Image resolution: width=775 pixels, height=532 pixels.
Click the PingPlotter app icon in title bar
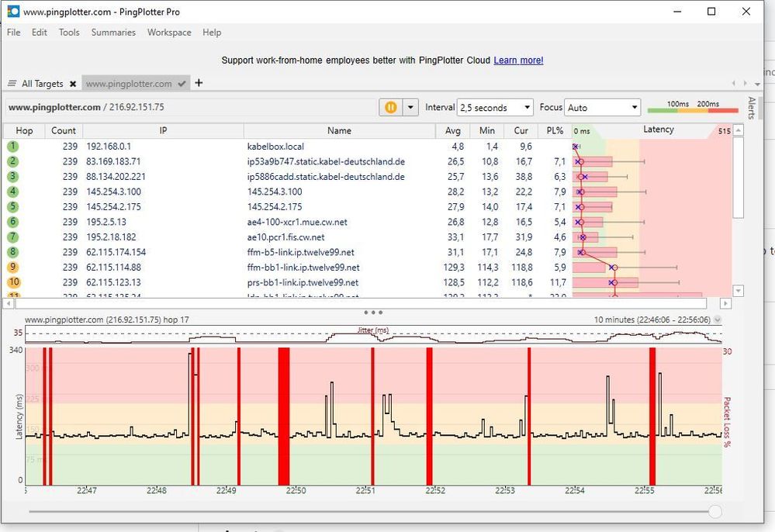click(x=13, y=12)
